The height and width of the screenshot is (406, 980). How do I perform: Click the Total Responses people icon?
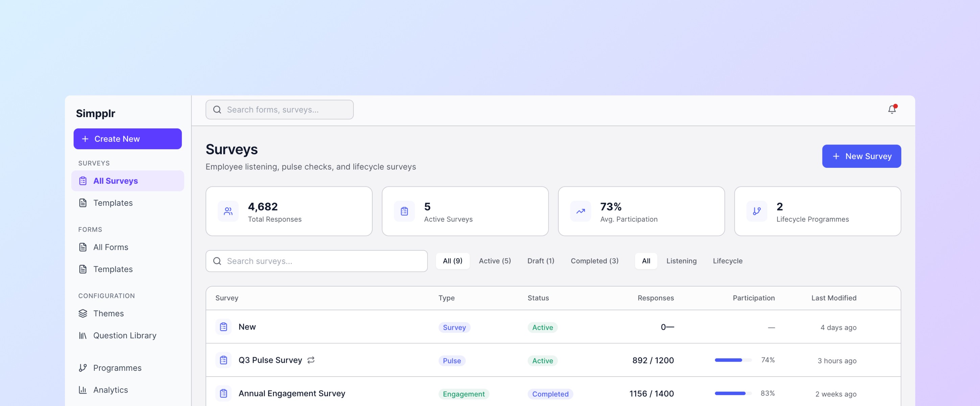(x=228, y=211)
